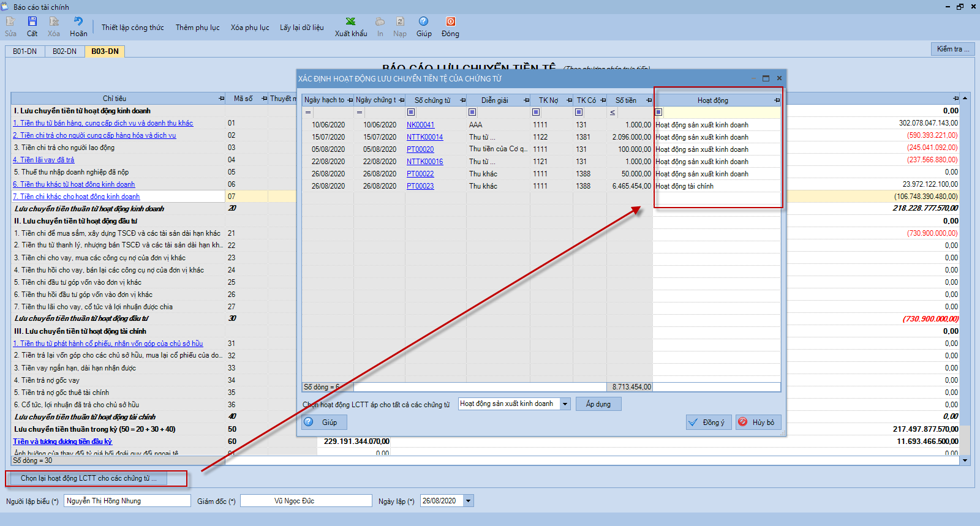The width and height of the screenshot is (980, 526).
Task: Open the Số tiền less-or-equal filter operator
Action: coord(612,112)
